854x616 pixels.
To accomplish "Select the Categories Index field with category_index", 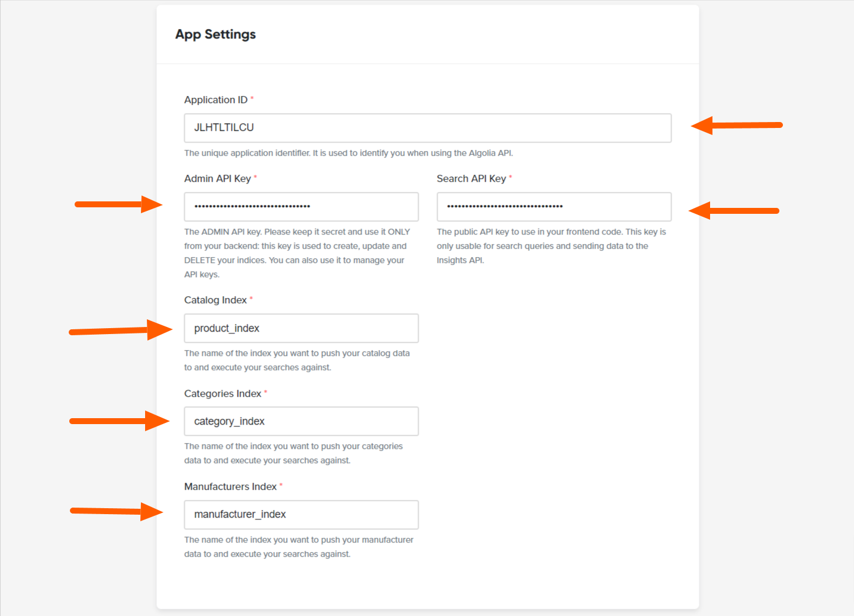I will [x=301, y=421].
